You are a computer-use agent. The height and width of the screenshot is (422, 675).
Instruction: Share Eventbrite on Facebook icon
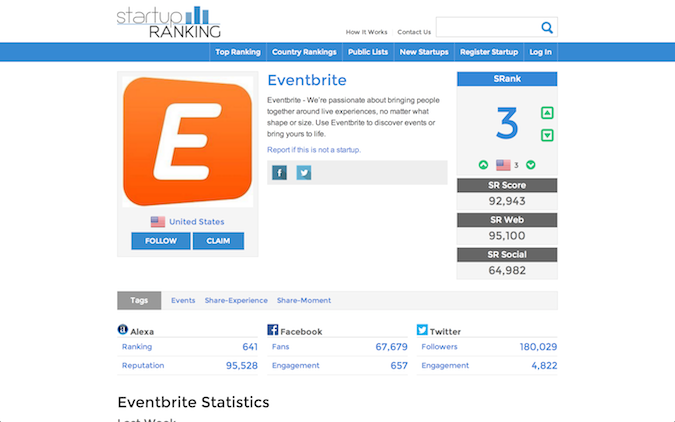coord(279,172)
